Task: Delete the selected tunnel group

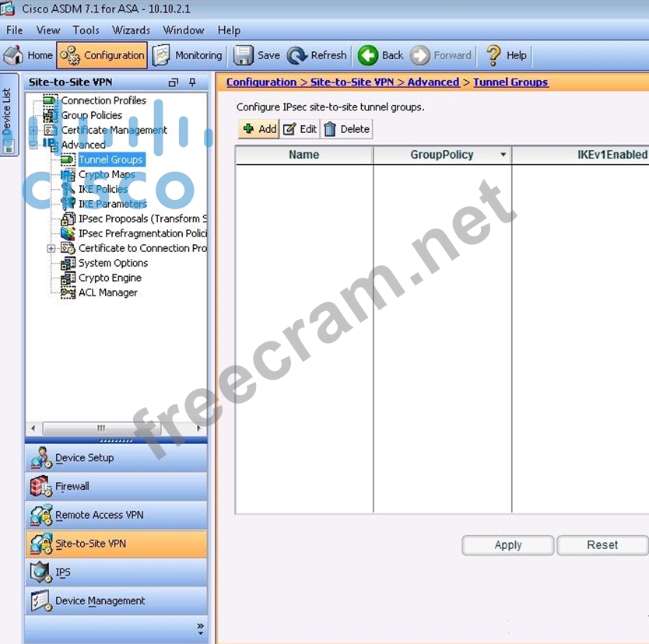Action: point(346,129)
